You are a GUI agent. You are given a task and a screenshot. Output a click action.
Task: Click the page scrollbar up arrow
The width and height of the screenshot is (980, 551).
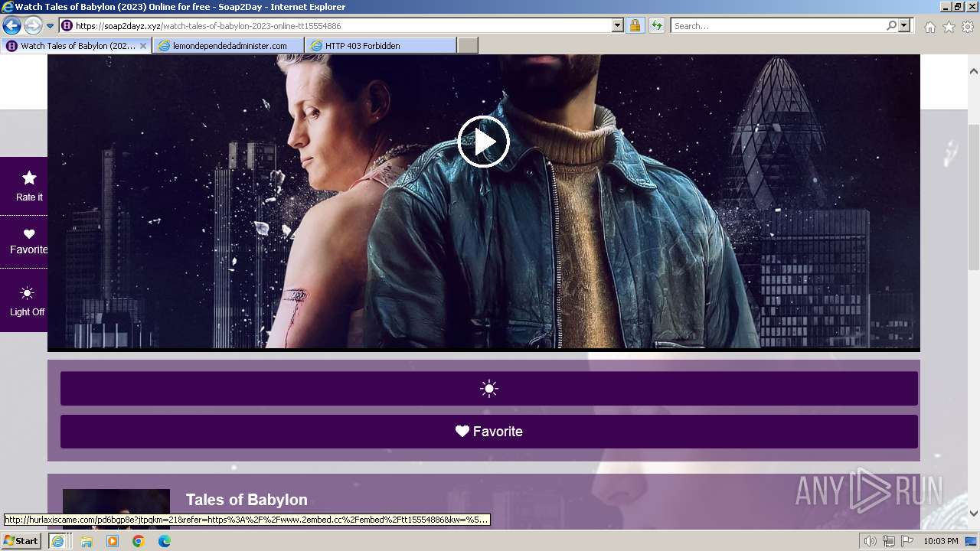pyautogui.click(x=974, y=72)
